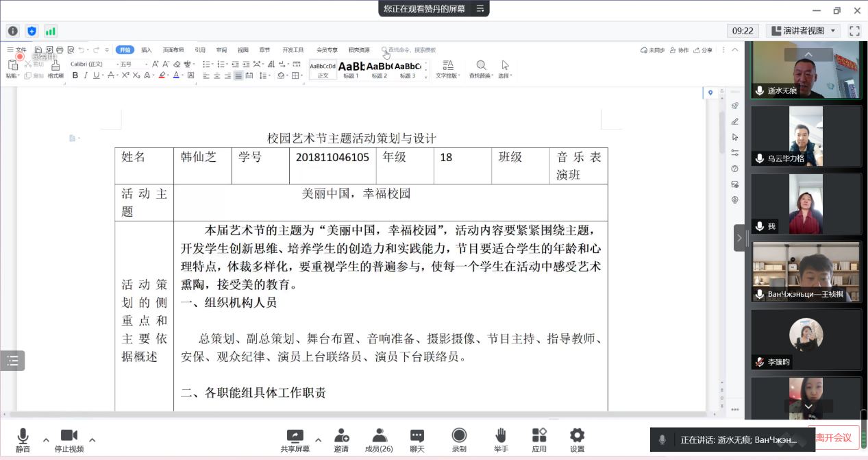Select 乌云毕力格 participant video thumbnail
868x460 pixels.
(806, 136)
